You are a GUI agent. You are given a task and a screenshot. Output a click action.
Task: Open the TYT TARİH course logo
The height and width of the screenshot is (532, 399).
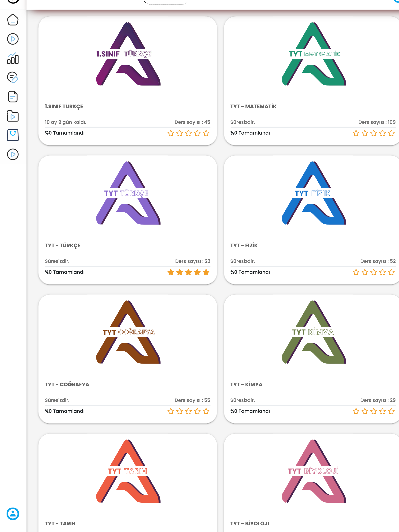click(x=128, y=471)
